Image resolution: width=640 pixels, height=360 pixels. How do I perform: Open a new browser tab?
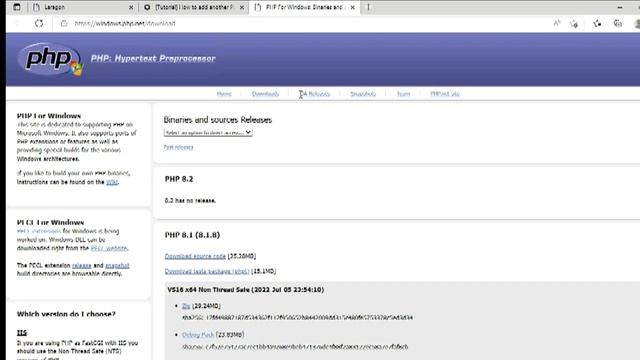(368, 7)
